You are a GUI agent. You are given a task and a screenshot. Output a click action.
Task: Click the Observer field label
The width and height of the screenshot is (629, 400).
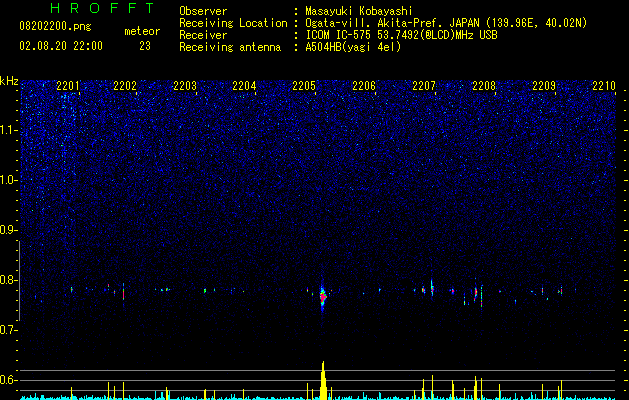[203, 11]
